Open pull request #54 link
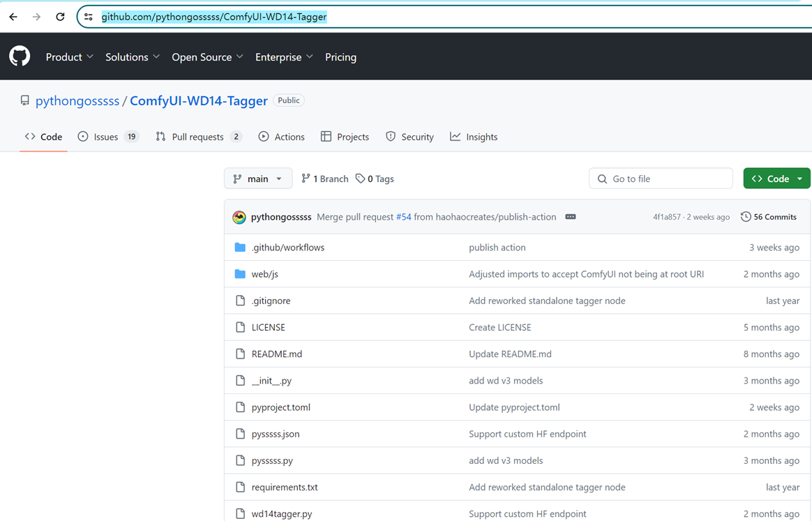Viewport: 812px width, 521px height. click(x=403, y=216)
